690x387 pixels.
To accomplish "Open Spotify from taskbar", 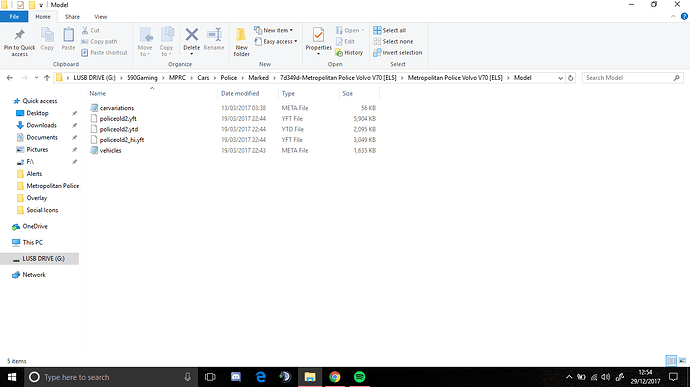I will click(360, 377).
